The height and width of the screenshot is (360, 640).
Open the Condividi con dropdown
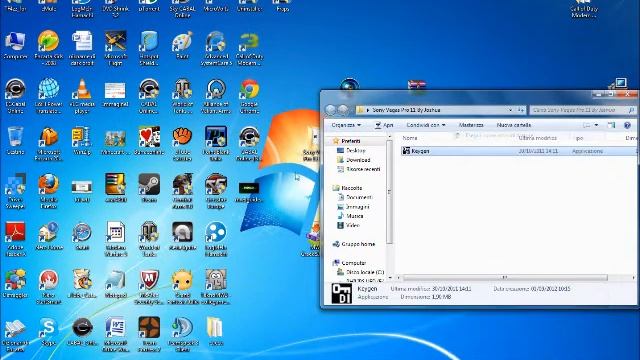426,125
